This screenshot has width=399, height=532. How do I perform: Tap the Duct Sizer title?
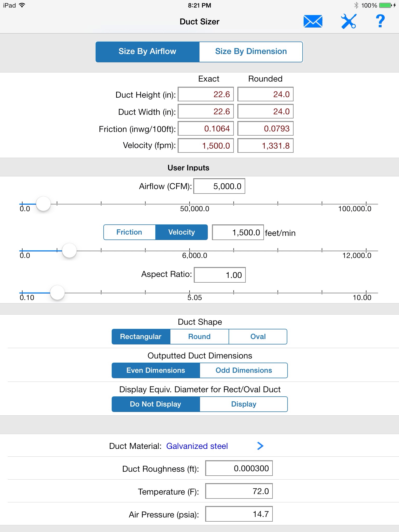pos(199,22)
